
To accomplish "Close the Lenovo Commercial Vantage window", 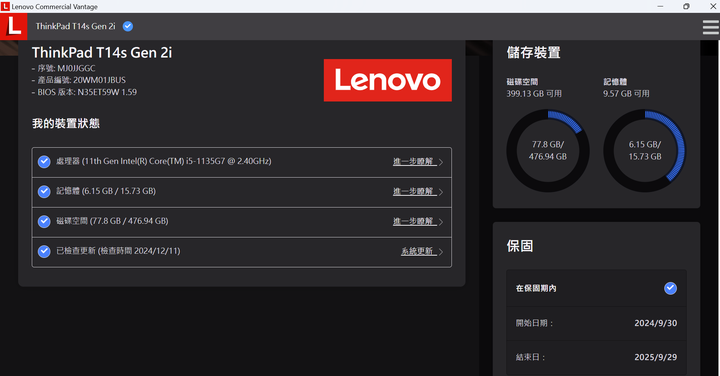I will coord(713,6).
